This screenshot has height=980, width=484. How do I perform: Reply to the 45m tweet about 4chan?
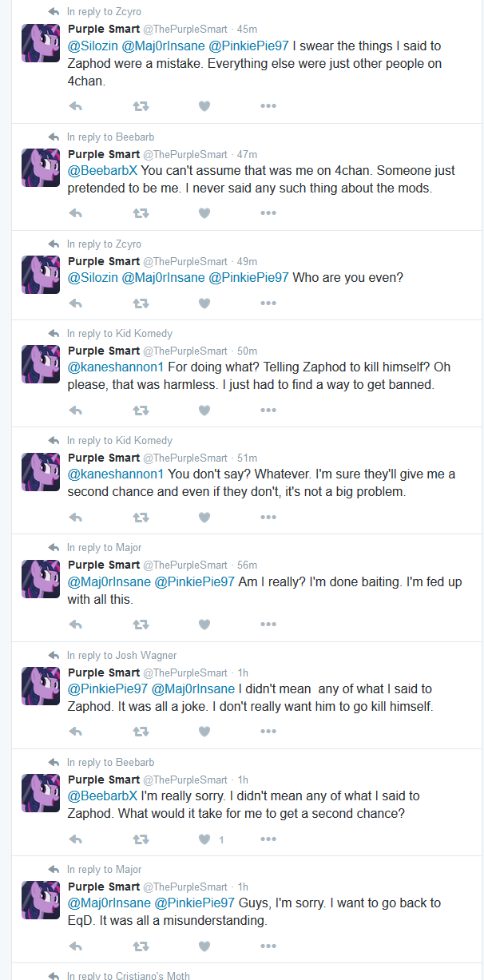[77, 106]
